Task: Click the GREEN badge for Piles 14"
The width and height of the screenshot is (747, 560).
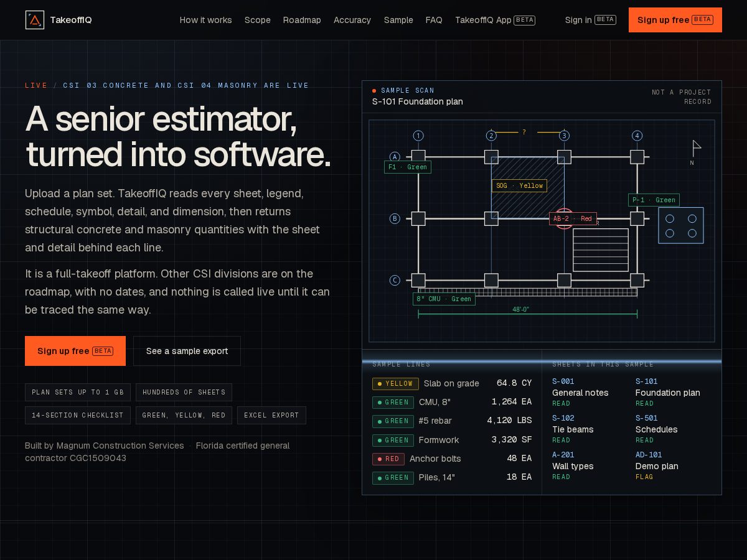Action: pos(393,478)
